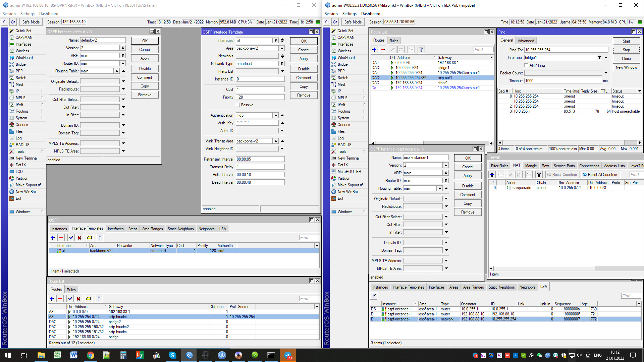The height and width of the screenshot is (362, 644).
Task: Select masquerade rule row in Firewall NAT
Action: point(566,188)
